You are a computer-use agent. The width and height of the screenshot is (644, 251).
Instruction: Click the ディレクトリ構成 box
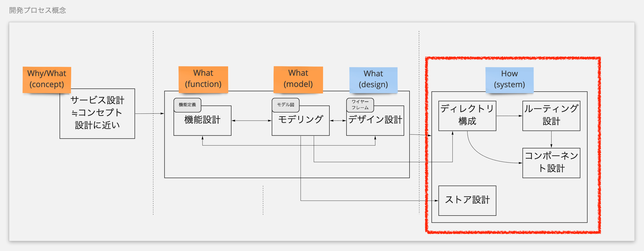[x=467, y=116]
